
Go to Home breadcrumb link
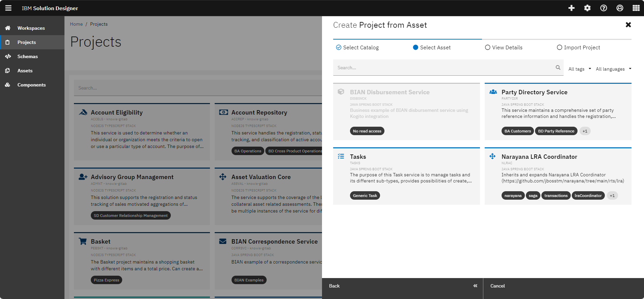[76, 24]
